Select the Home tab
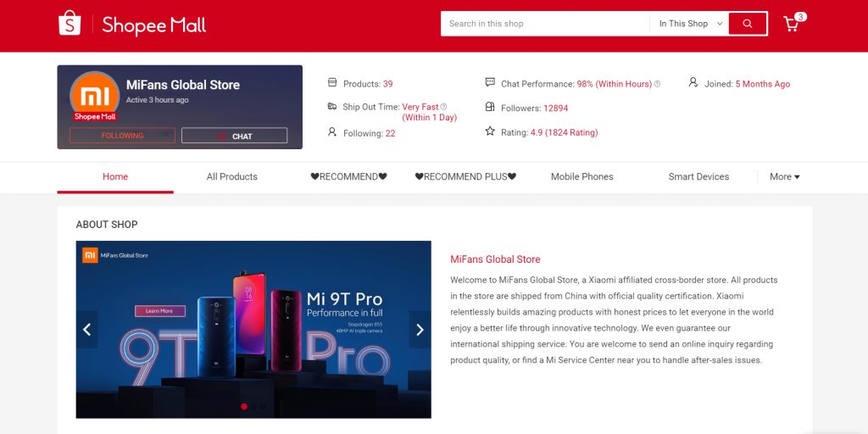The height and width of the screenshot is (434, 868). [115, 176]
